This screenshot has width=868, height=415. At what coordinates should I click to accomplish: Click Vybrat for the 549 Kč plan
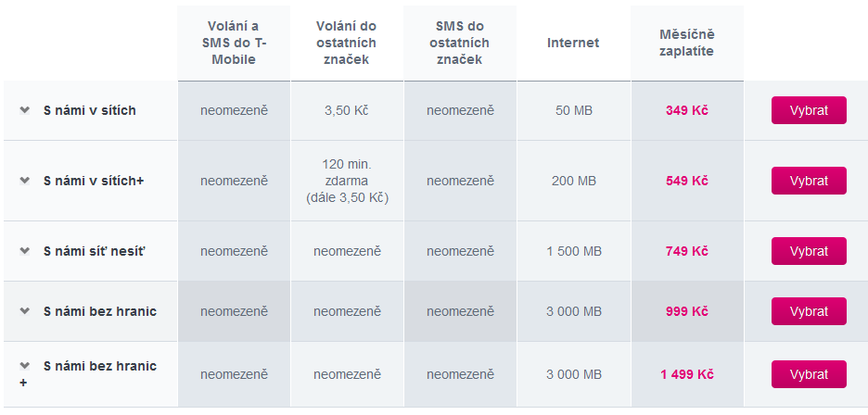(x=809, y=181)
